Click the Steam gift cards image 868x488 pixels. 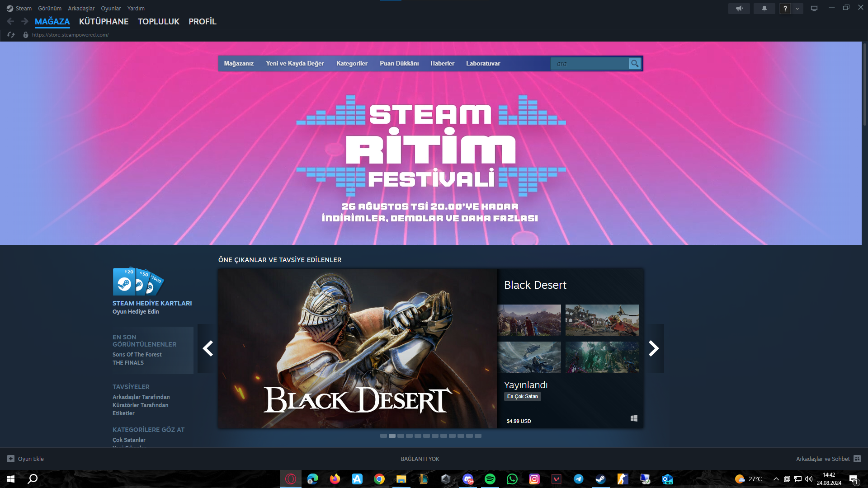(138, 281)
